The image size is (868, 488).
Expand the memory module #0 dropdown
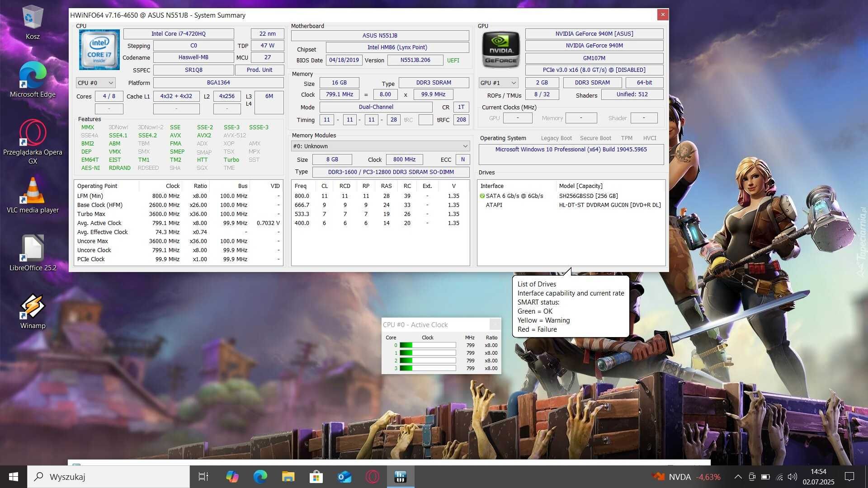[380, 146]
